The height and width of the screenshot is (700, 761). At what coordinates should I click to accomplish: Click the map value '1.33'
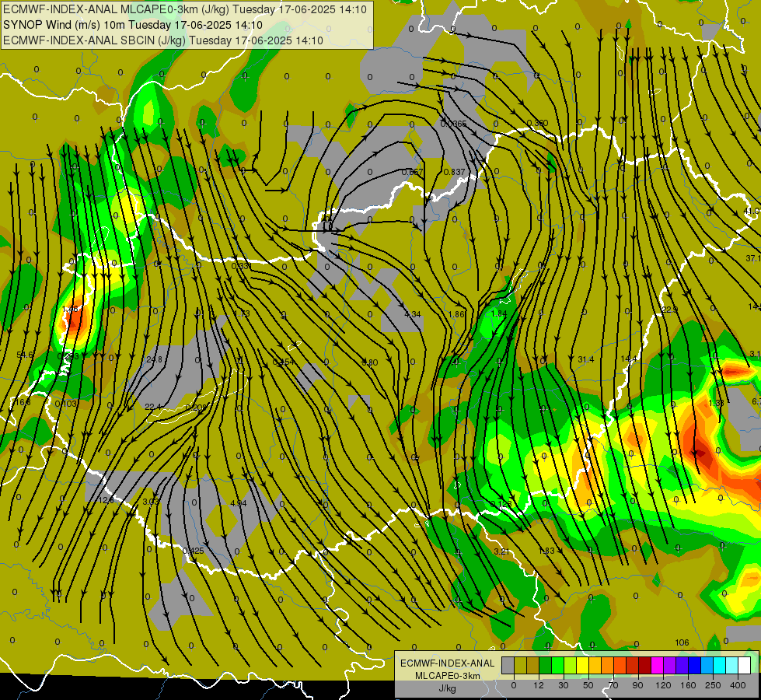click(x=716, y=403)
